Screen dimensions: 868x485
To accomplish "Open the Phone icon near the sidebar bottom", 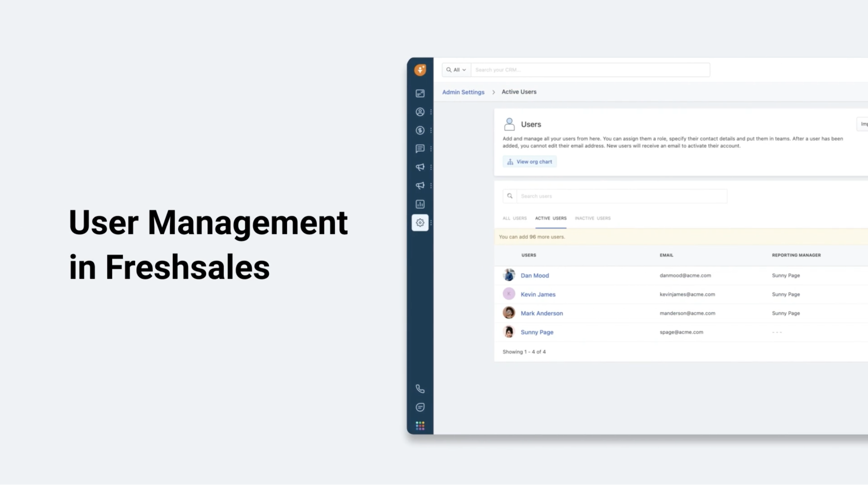I will pos(420,389).
